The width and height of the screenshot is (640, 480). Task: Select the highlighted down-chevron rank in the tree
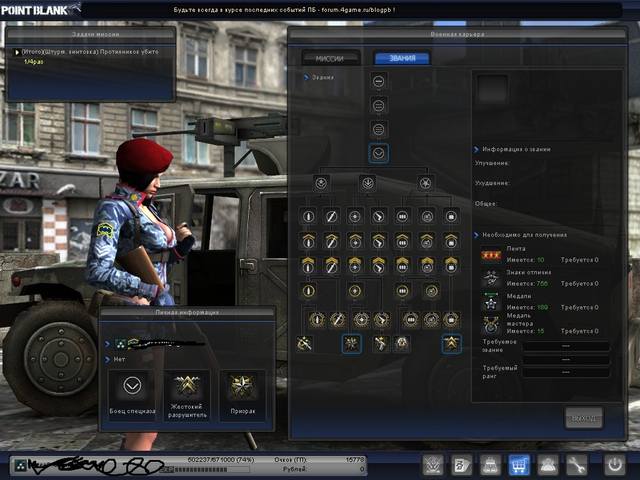tap(378, 153)
